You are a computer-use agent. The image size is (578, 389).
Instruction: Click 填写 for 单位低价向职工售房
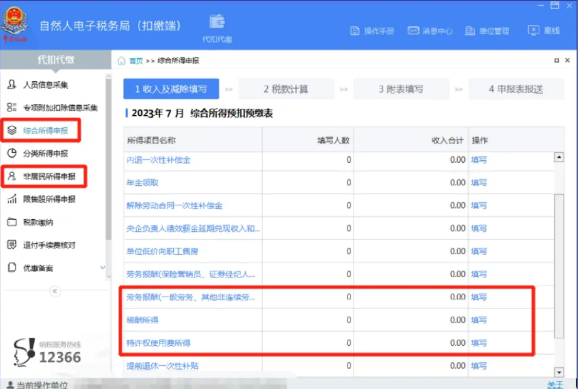coord(479,251)
